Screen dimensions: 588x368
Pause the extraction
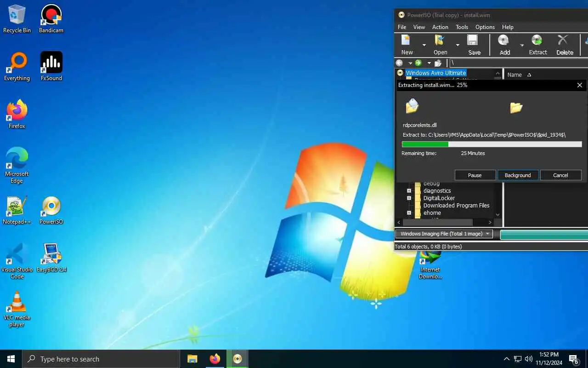[475, 175]
